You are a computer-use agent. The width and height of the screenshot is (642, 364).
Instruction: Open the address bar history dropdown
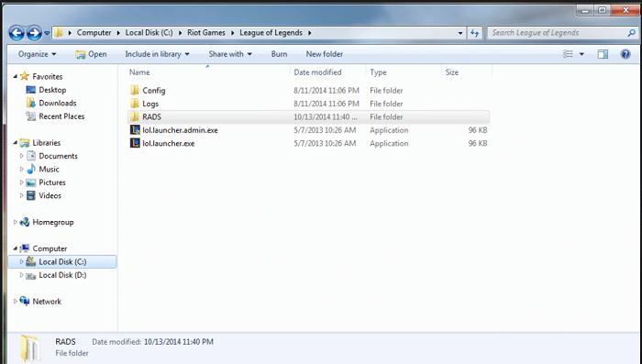click(x=460, y=33)
